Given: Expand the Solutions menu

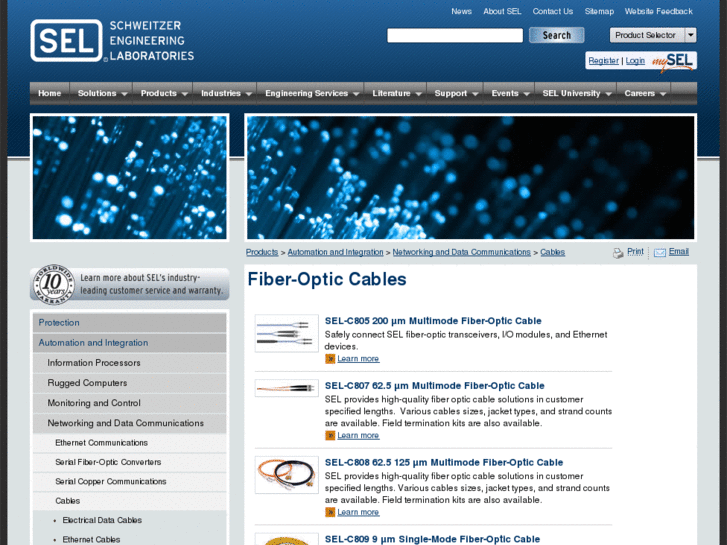Looking at the screenshot, I should [x=102, y=93].
